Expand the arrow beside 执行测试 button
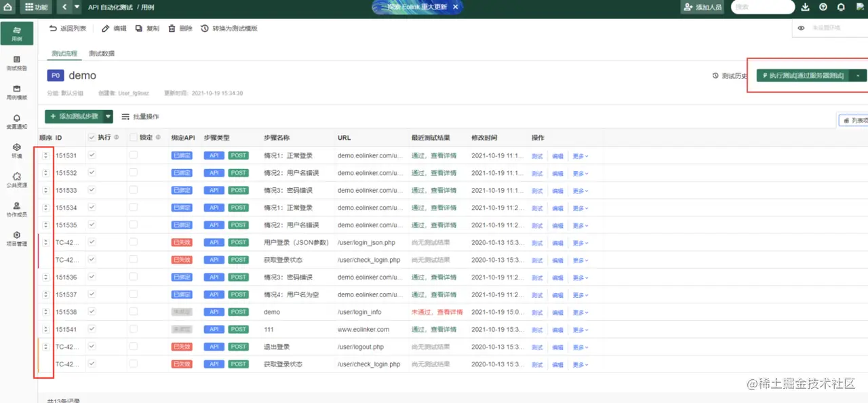This screenshot has width=868, height=403. point(859,76)
